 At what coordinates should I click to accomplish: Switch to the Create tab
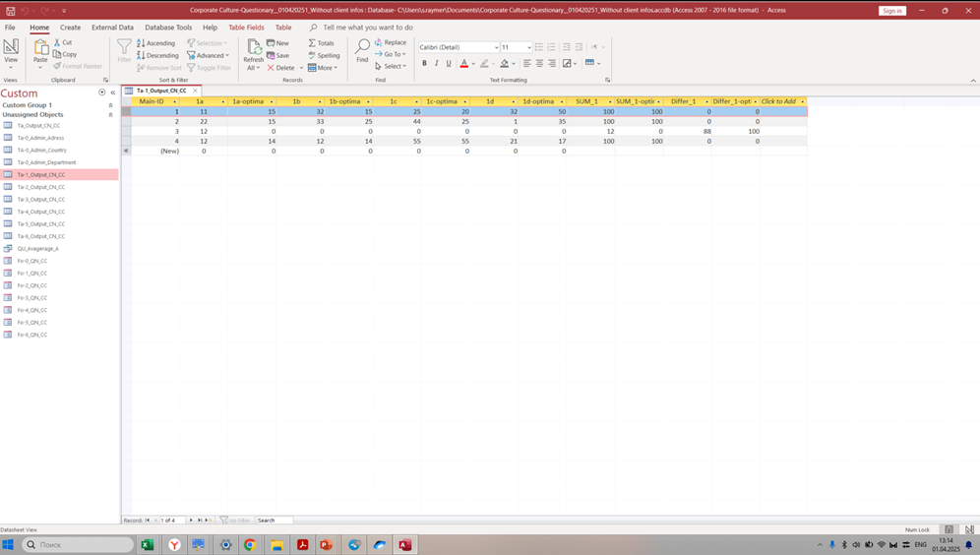click(70, 28)
